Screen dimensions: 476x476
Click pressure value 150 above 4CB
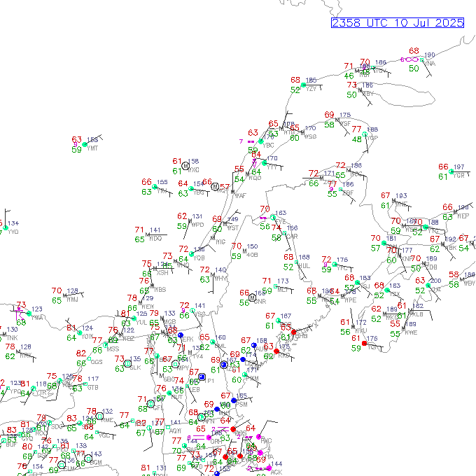point(252,246)
